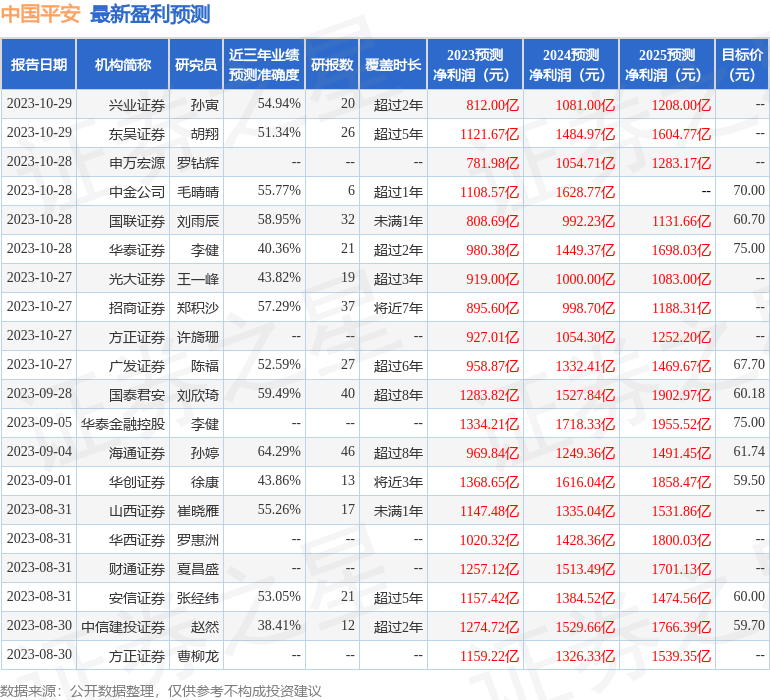Viewport: 770px width, 700px height.
Task: Click researcher name 毛晴晴
Action: coord(198,192)
